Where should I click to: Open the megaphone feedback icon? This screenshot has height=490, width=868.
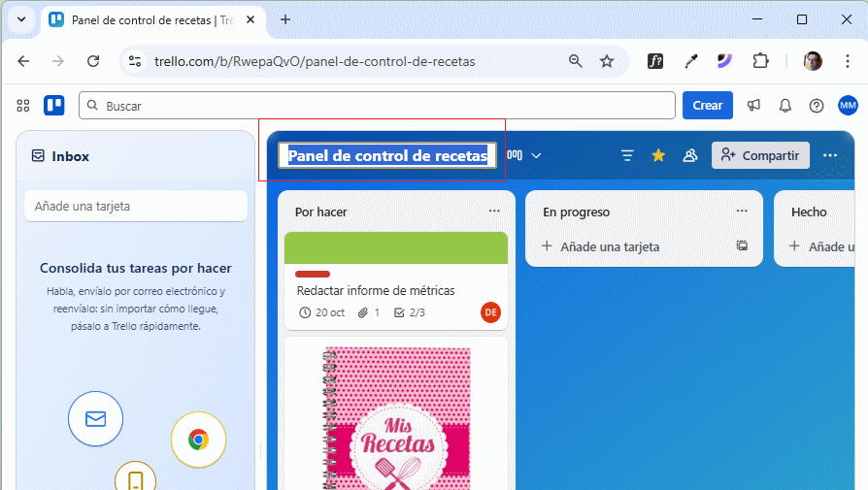753,106
